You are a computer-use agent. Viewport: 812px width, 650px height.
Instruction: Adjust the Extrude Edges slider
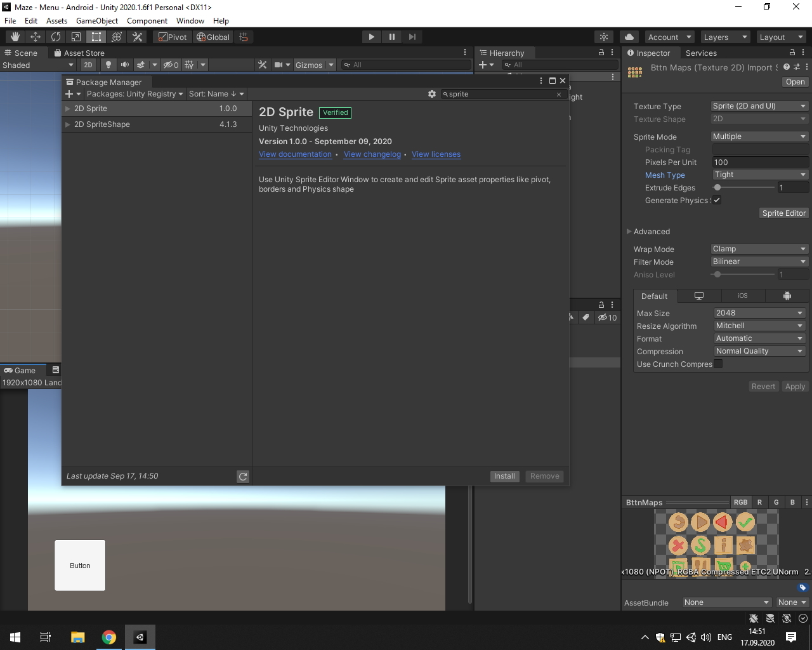(743, 187)
